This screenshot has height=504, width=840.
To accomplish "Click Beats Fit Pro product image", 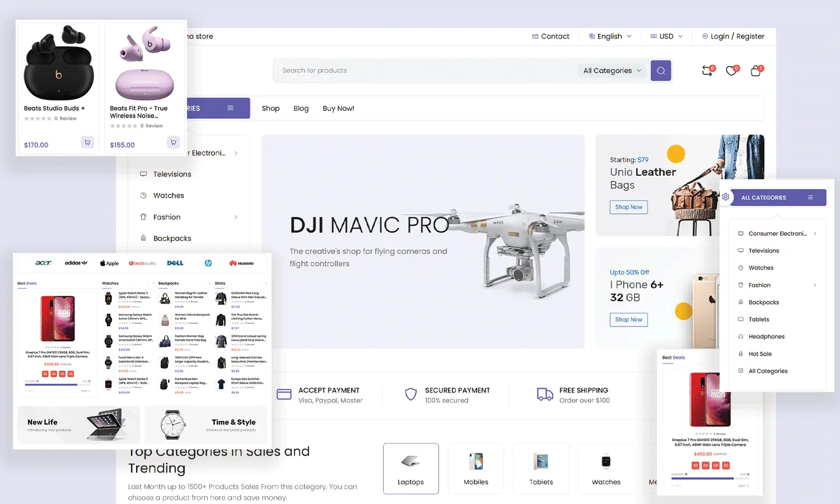I will click(144, 63).
